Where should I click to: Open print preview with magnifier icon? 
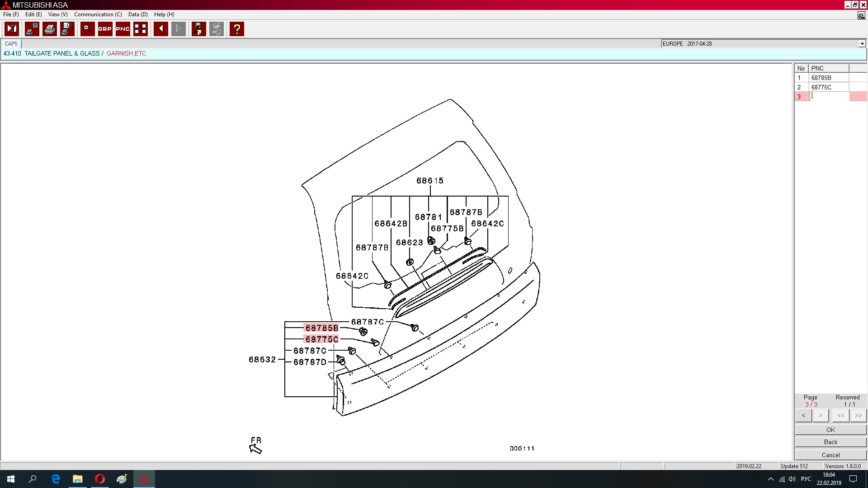(x=67, y=29)
